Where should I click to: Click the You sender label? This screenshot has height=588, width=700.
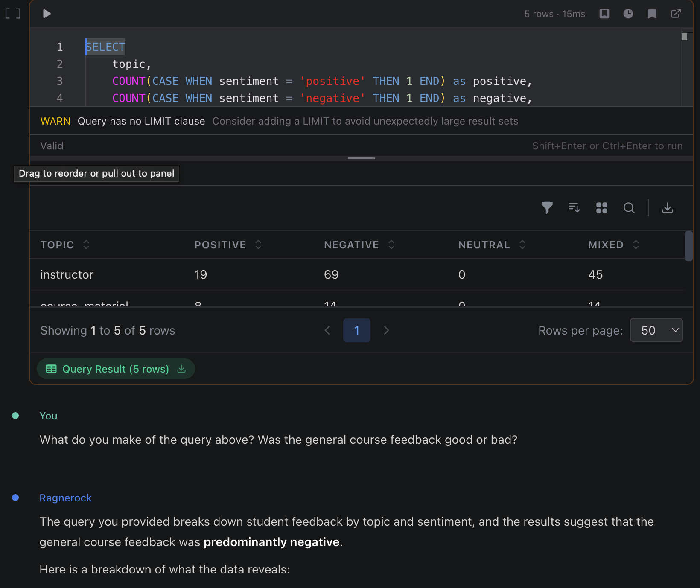click(x=48, y=416)
